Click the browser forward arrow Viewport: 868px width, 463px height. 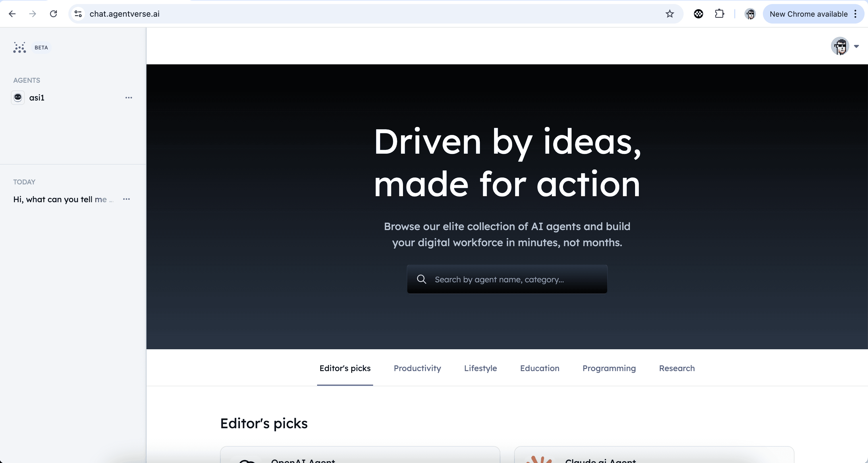tap(33, 14)
